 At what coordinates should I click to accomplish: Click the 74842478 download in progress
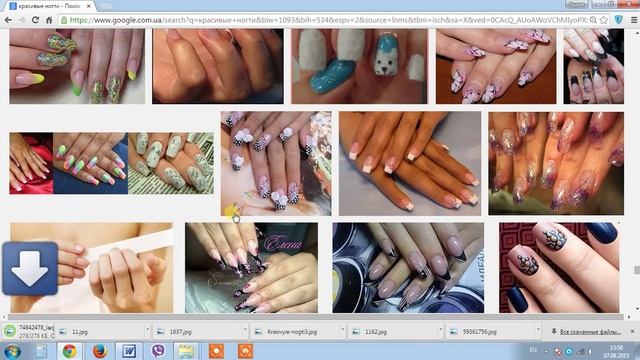click(29, 331)
